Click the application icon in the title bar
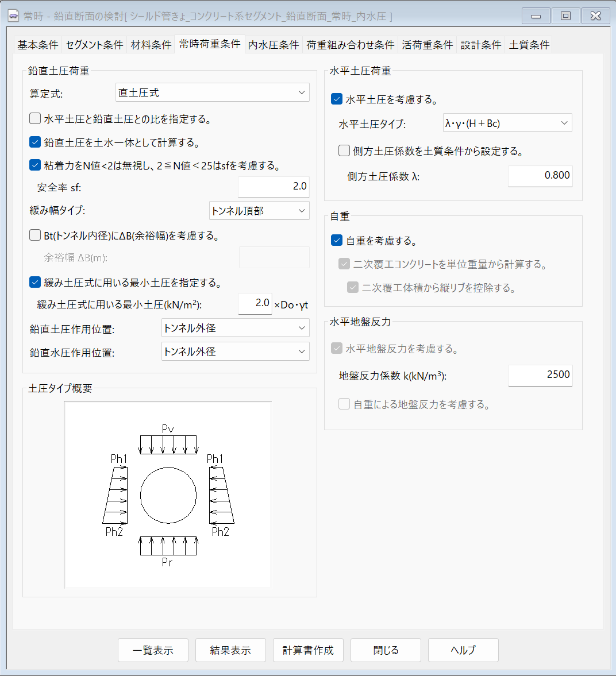The height and width of the screenshot is (676, 616). click(13, 16)
